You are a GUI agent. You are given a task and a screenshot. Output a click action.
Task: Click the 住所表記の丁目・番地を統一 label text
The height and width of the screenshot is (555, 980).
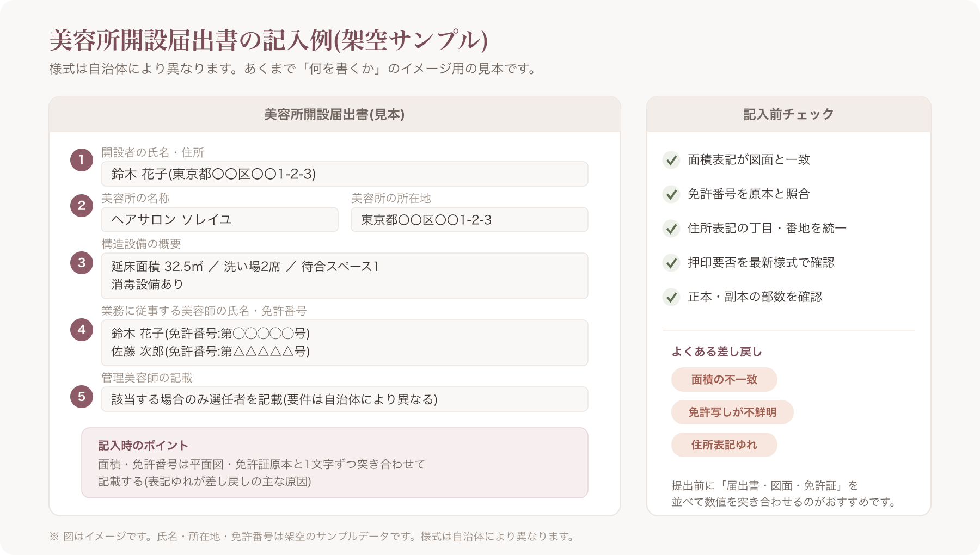[767, 228]
